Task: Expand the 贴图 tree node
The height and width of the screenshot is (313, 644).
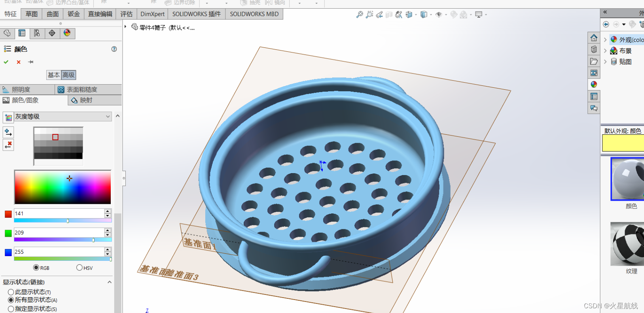Action: click(605, 62)
